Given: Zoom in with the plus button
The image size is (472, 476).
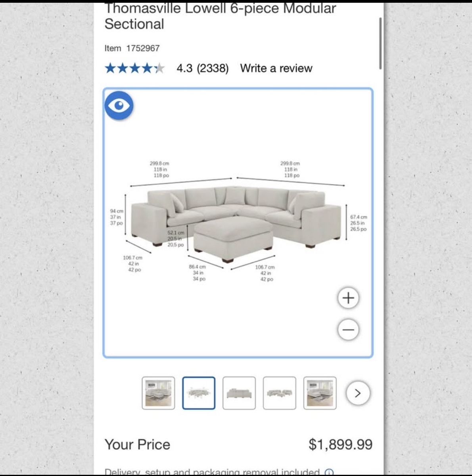Looking at the screenshot, I should pyautogui.click(x=348, y=298).
